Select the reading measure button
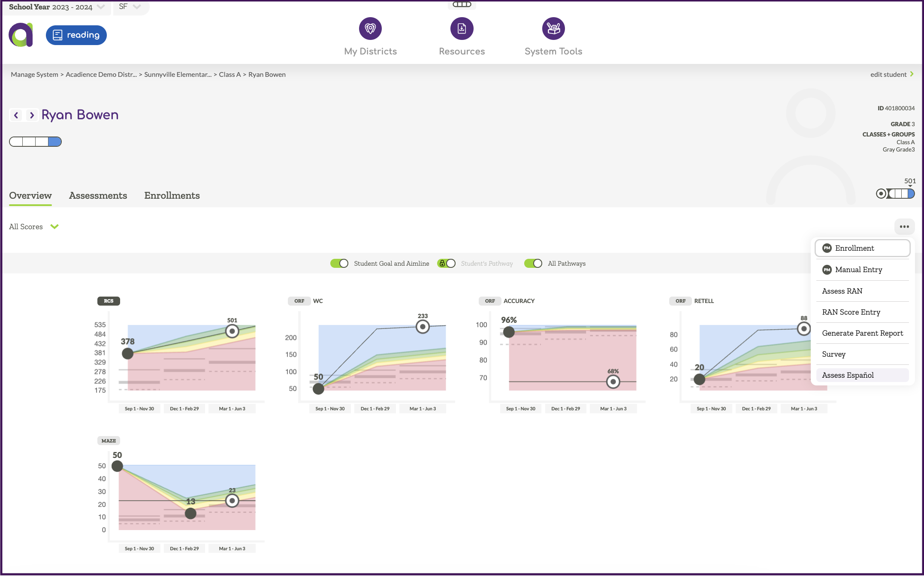The height and width of the screenshot is (576, 924). click(76, 35)
